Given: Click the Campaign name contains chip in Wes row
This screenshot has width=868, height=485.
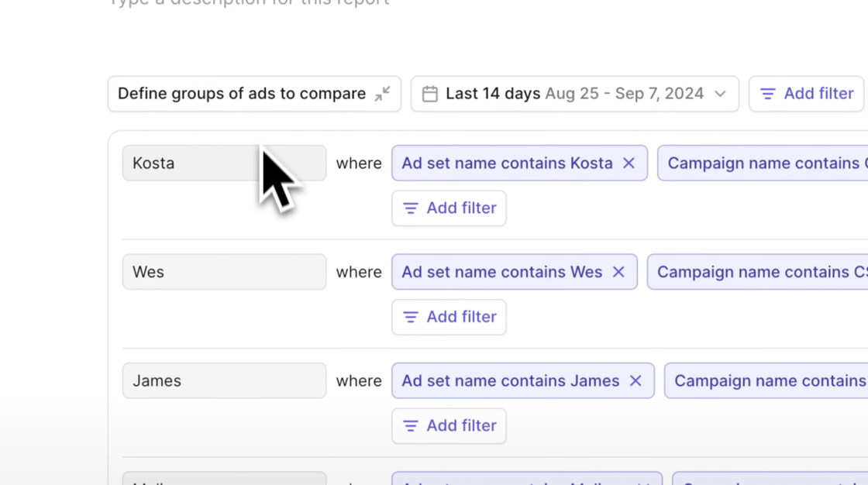Looking at the screenshot, I should [758, 272].
